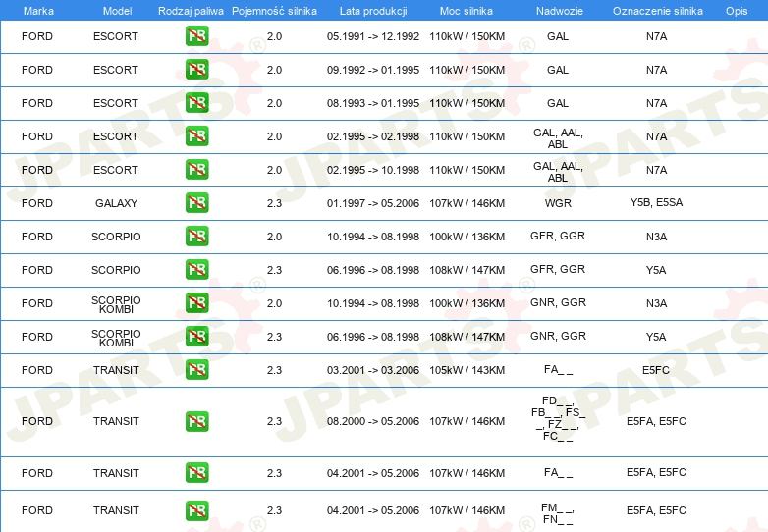
Task: Select FORD make cell in Galaxy row
Action: click(37, 203)
